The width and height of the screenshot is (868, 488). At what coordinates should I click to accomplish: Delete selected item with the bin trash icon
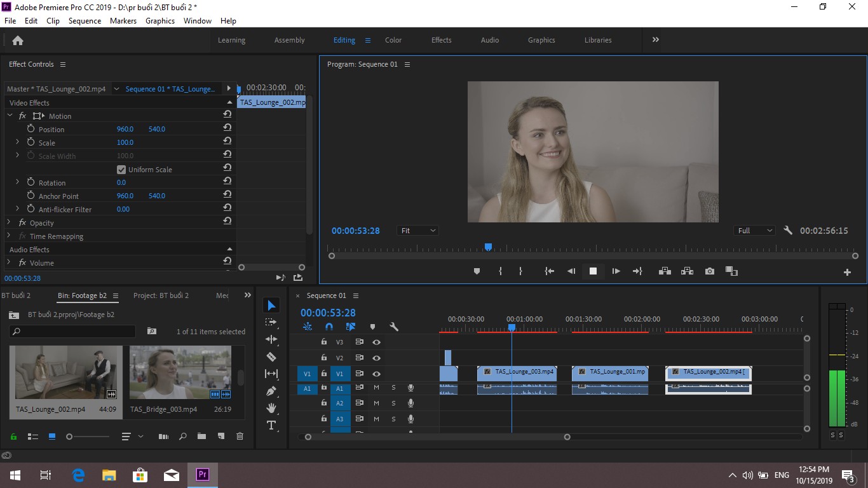240,437
